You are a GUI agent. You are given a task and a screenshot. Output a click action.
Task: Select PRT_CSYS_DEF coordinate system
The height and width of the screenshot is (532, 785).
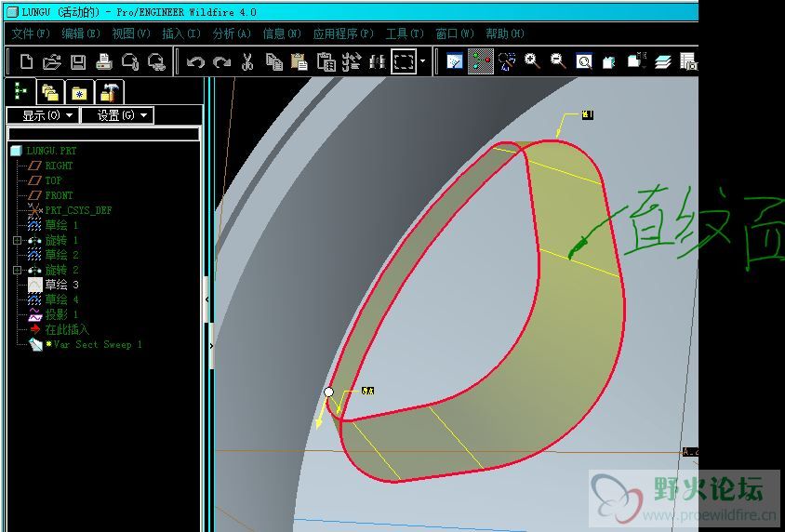78,210
